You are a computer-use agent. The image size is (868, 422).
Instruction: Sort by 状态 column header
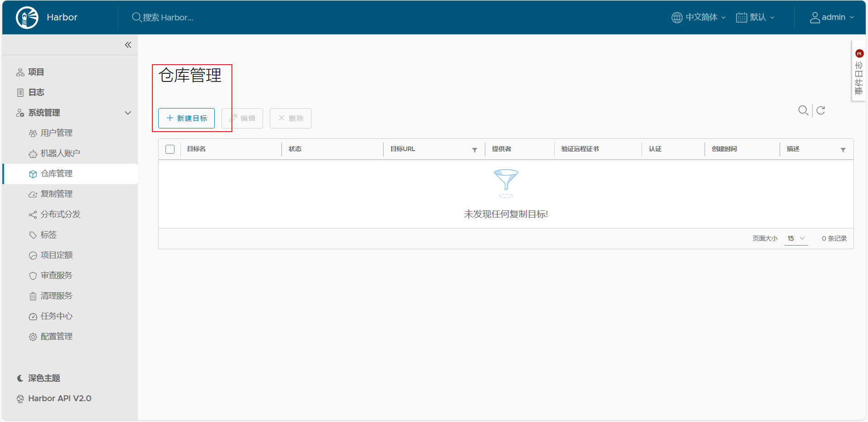pyautogui.click(x=295, y=149)
